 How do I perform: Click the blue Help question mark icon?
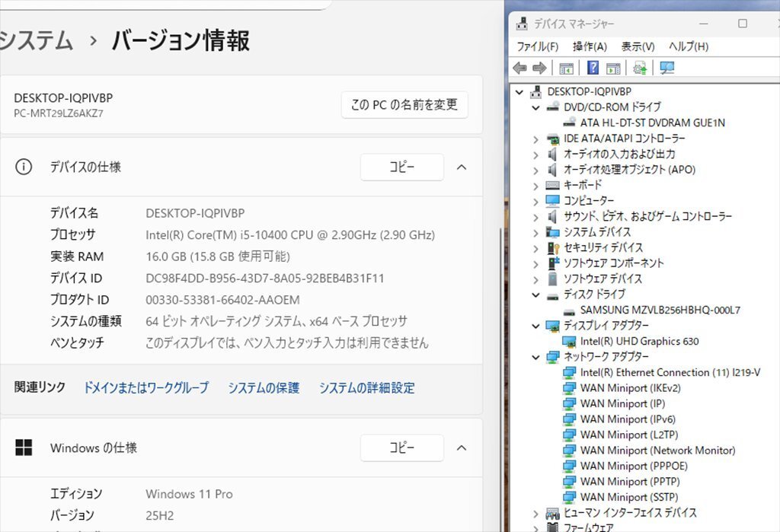click(593, 68)
